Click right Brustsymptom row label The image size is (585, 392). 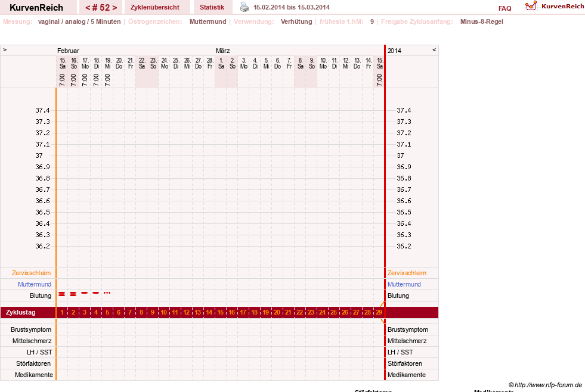pyautogui.click(x=408, y=329)
